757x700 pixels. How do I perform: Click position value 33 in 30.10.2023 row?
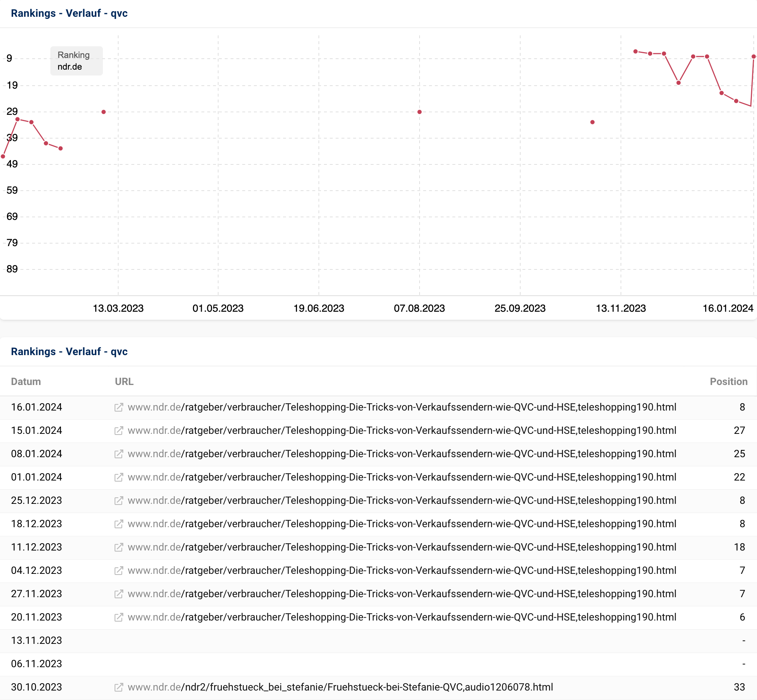click(x=739, y=687)
